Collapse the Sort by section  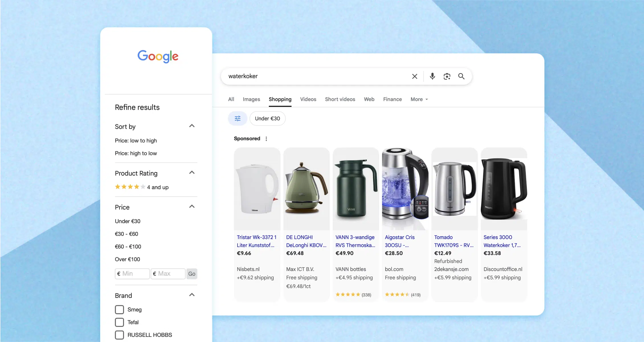pos(192,126)
